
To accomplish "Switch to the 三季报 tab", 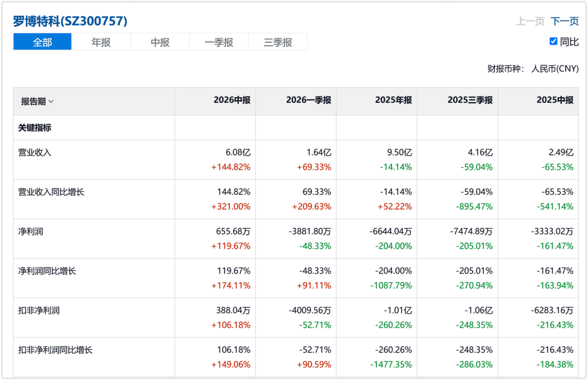I will click(x=278, y=42).
